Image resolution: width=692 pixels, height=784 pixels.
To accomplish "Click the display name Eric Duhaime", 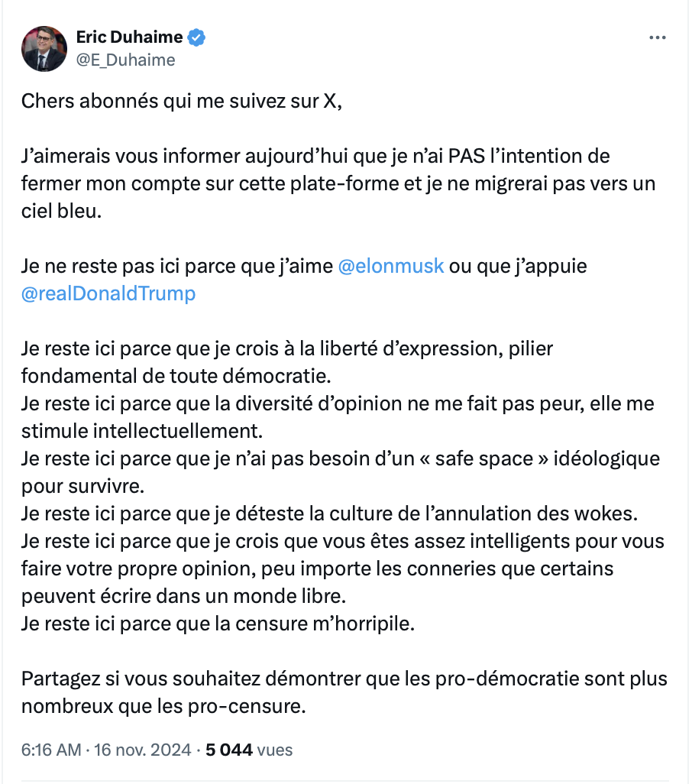I will [129, 37].
